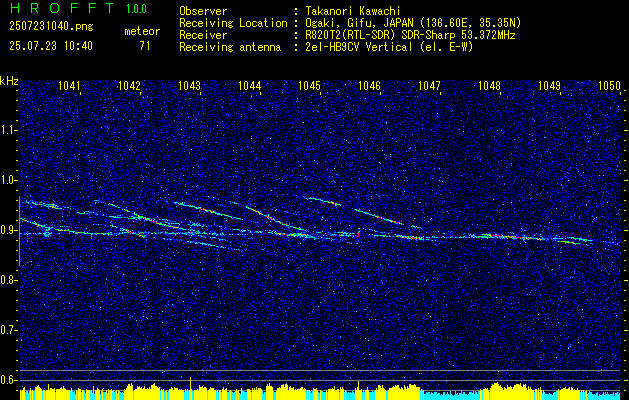This screenshot has height=400, width=629.
Task: Click time marker 1043
Action: 189,85
